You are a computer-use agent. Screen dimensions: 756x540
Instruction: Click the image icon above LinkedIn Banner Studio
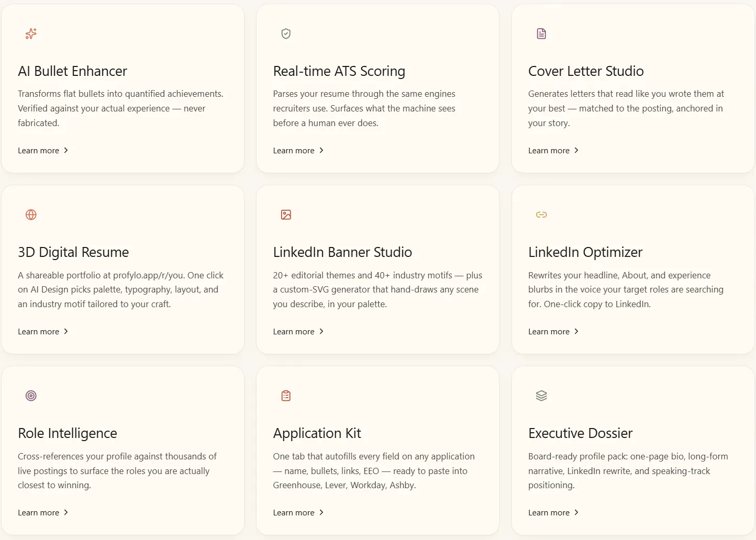click(x=286, y=215)
